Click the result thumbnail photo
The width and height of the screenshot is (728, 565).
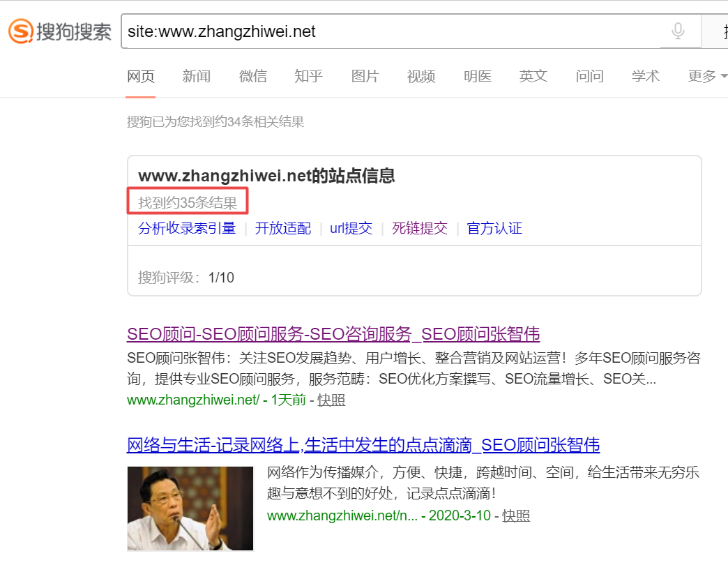[190, 508]
